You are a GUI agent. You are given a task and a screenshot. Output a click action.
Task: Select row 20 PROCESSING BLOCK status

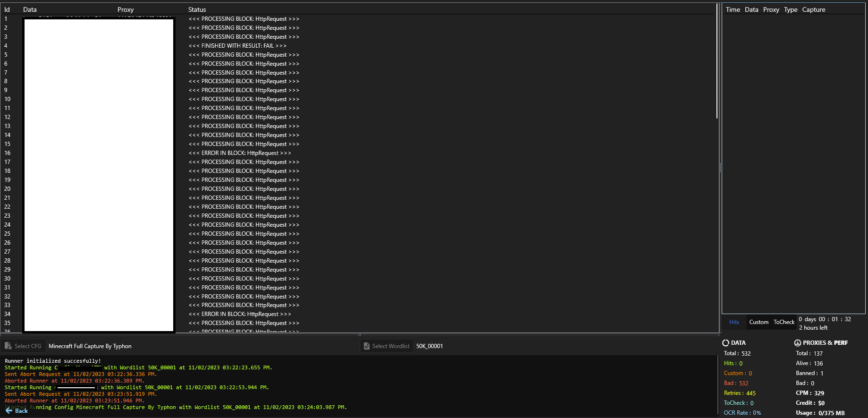(x=244, y=189)
